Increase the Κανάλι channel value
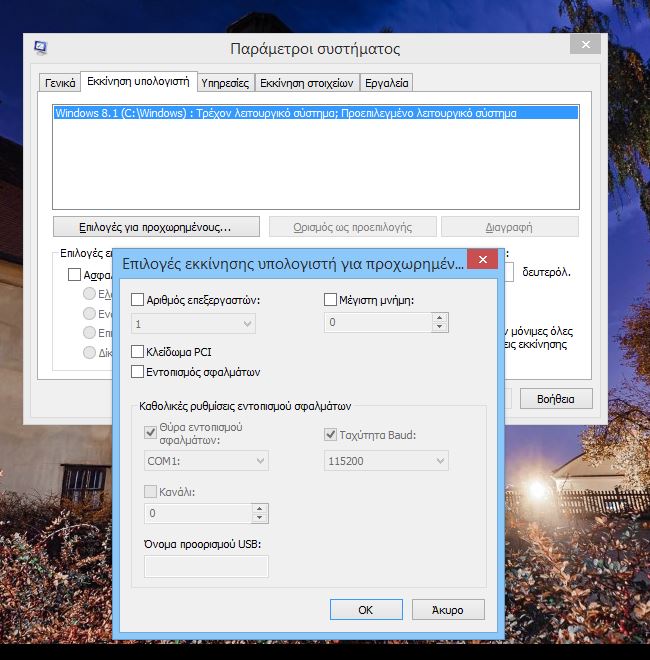 click(260, 508)
